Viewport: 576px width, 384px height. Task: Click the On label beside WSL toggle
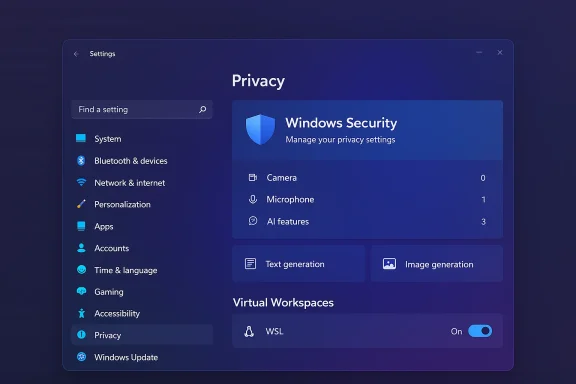point(456,331)
